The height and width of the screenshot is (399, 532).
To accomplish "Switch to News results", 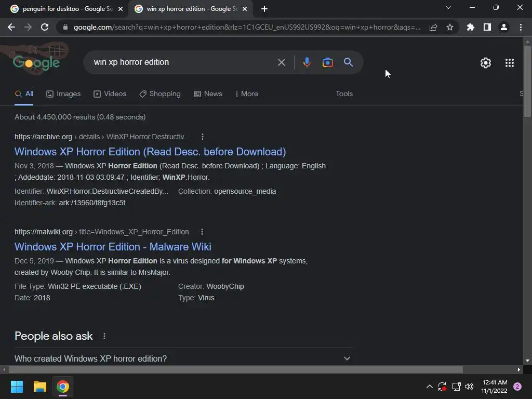I will tap(208, 94).
